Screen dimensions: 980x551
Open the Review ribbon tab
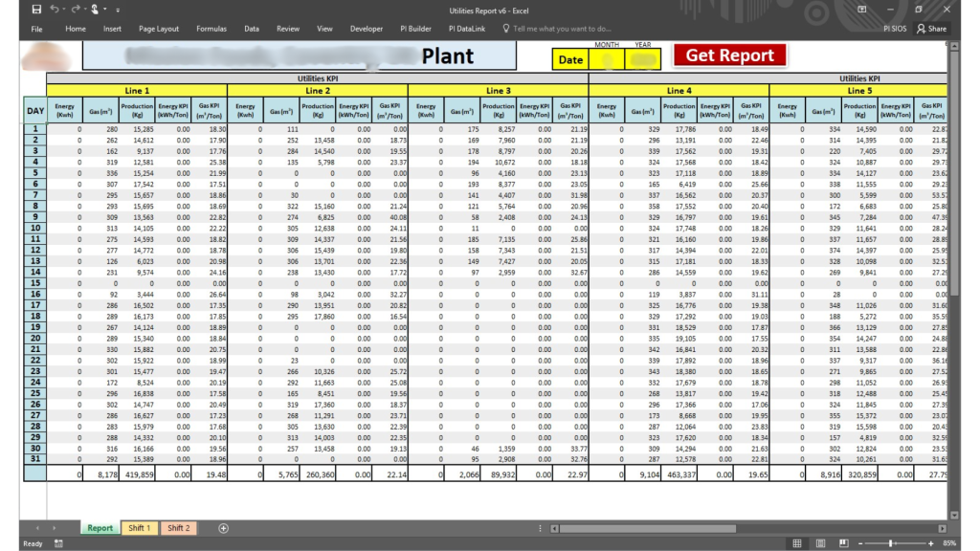pyautogui.click(x=288, y=29)
